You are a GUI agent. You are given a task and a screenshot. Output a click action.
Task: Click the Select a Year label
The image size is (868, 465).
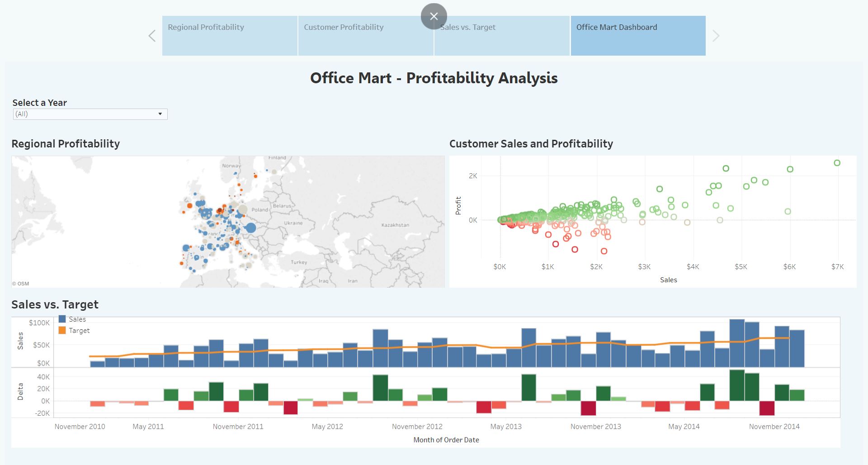tap(40, 103)
